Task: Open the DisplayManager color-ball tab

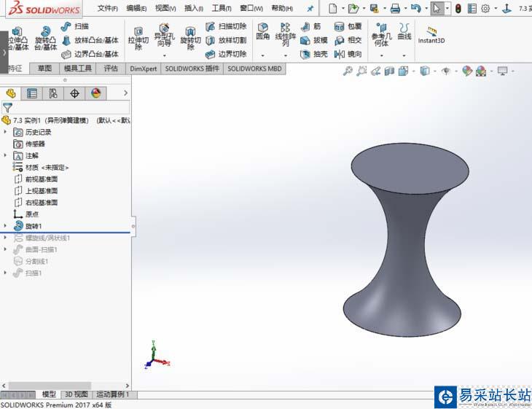Action: click(96, 93)
